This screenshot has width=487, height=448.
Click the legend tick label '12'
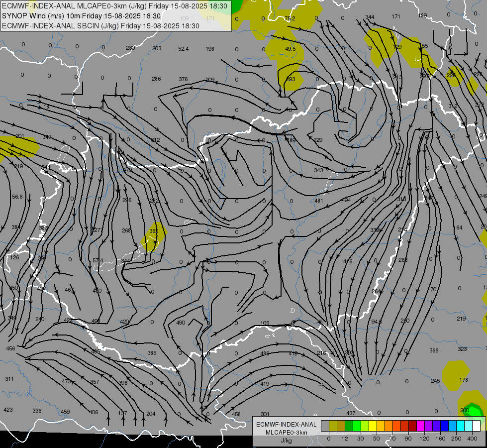[345, 439]
